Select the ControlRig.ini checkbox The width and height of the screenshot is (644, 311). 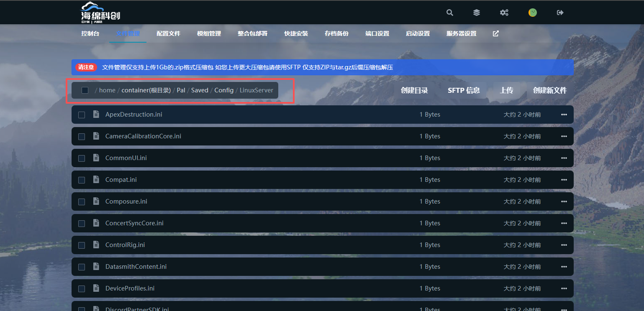[x=82, y=245]
